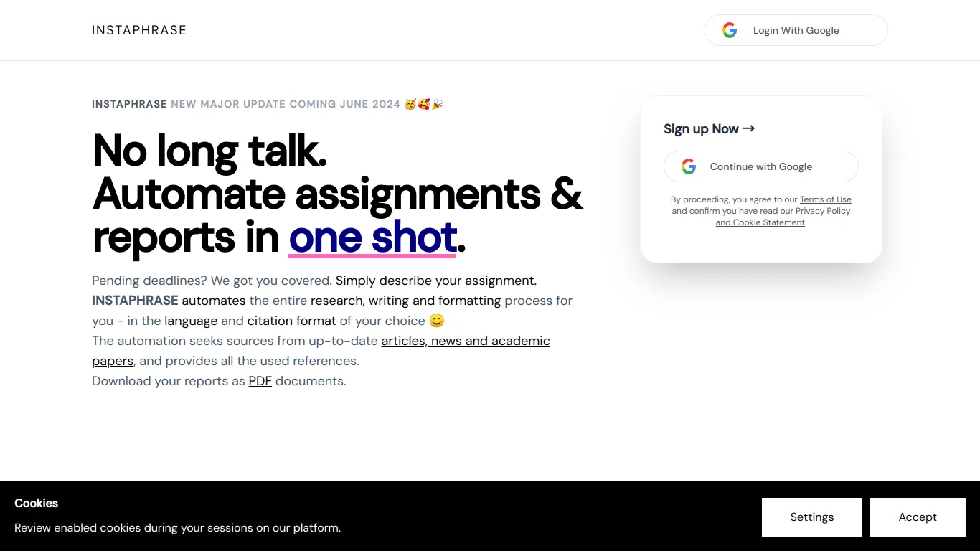980x551 pixels.
Task: Click the 'NEW MAJOR UPDATE COMING JUNE 2024' banner text
Action: [x=286, y=104]
